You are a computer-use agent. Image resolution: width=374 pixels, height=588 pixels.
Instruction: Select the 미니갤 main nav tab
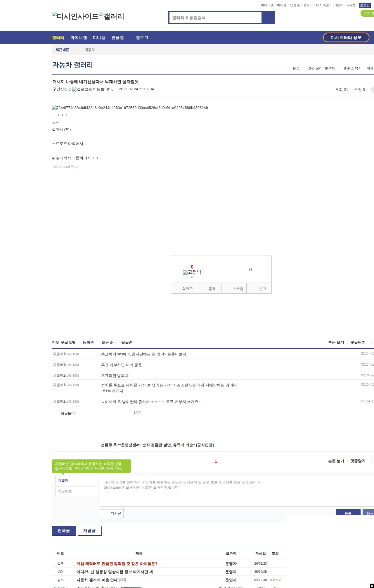(99, 38)
